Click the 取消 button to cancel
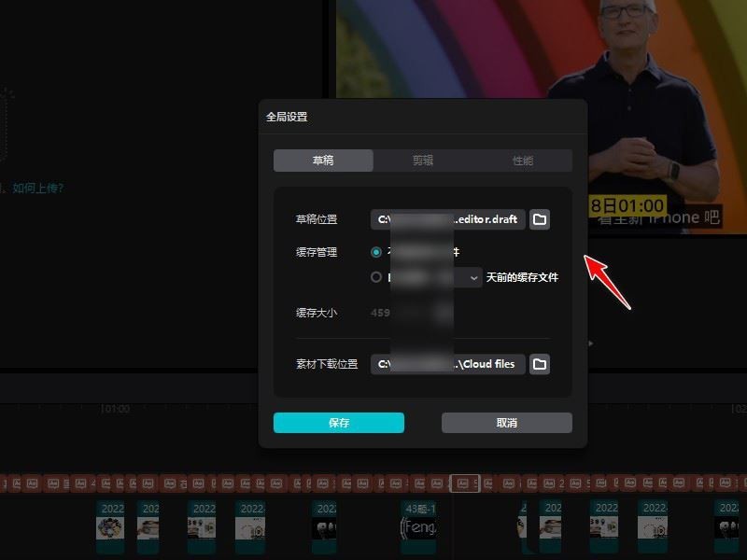The width and height of the screenshot is (747, 560). pyautogui.click(x=505, y=422)
